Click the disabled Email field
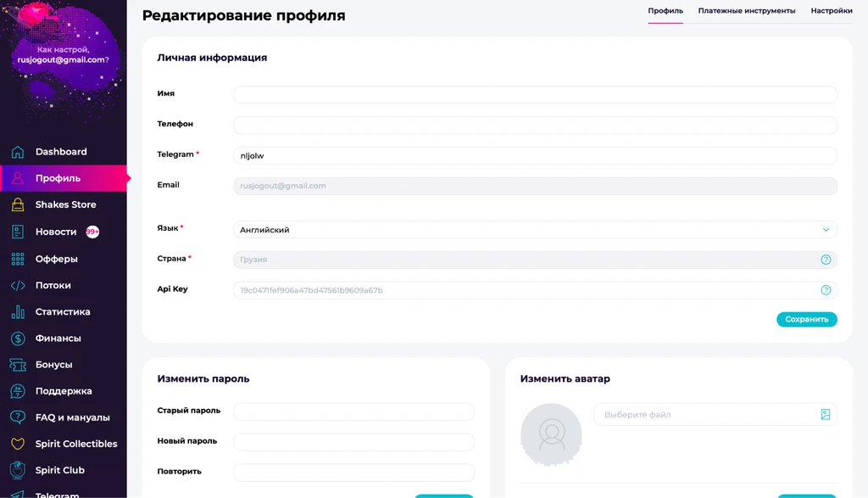868x498 pixels. 535,186
